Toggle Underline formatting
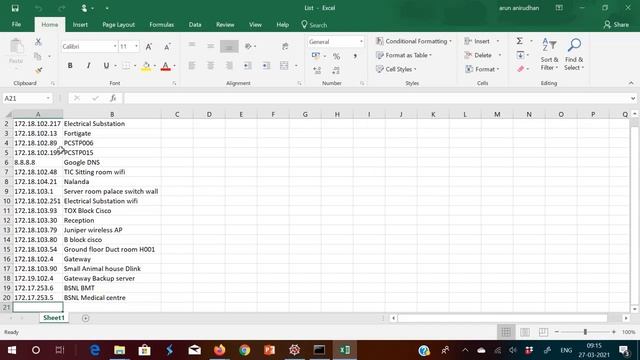The height and width of the screenshot is (360, 640). point(106,66)
